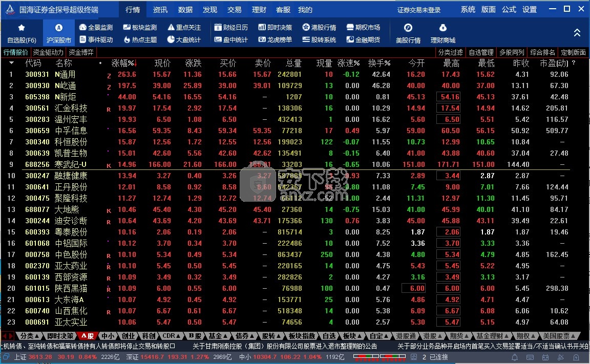Screen dimensions: 590x364
Task: Switch to 资金博弈 tab
Action: (81, 52)
